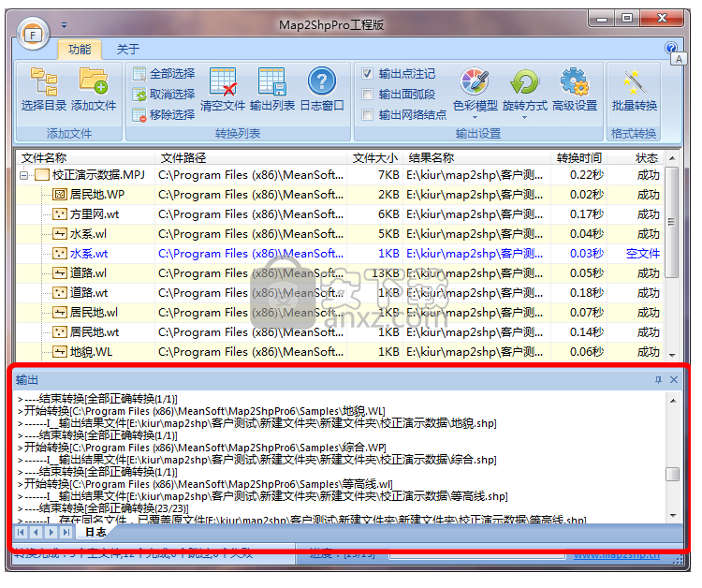Screen dimensions: 702x588
Task: Click 移除选择 in the ribbon
Action: click(164, 115)
